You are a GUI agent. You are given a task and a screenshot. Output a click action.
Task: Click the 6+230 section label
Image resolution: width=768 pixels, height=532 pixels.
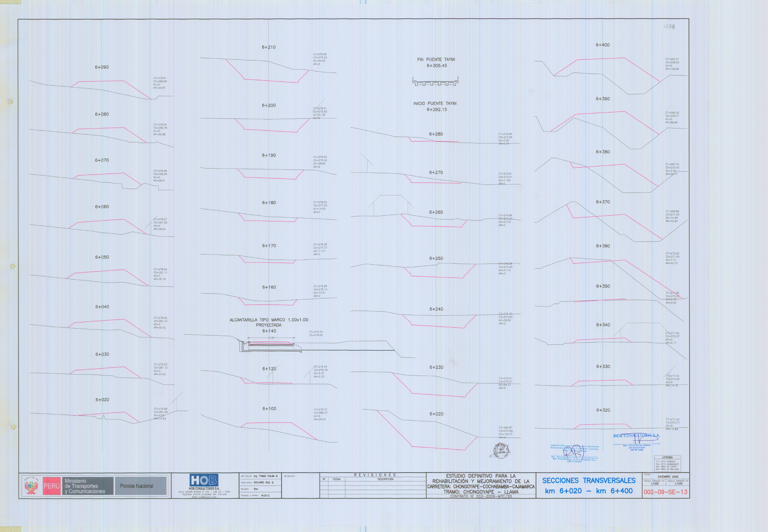436,367
